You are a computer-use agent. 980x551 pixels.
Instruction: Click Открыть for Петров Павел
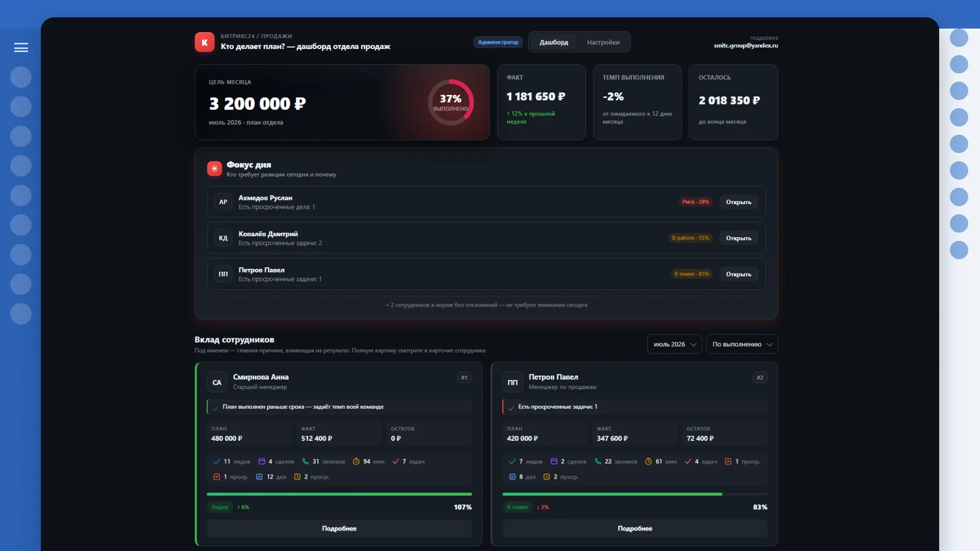pyautogui.click(x=739, y=274)
